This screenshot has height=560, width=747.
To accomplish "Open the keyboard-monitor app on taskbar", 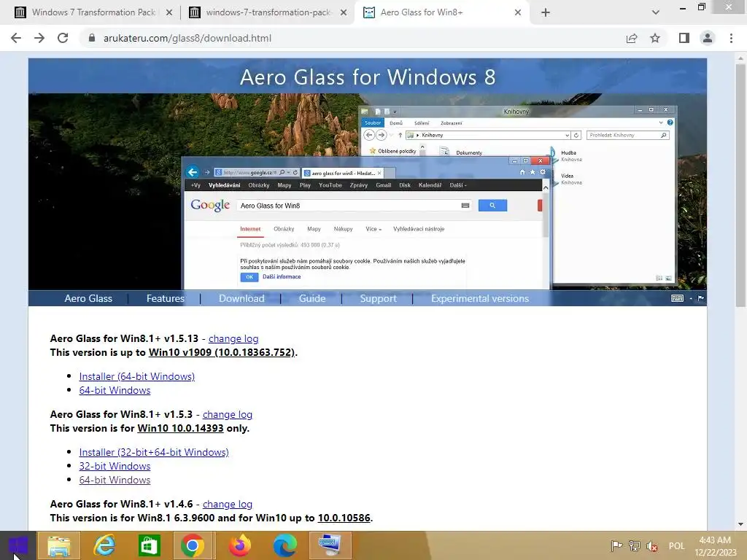I will 330,545.
